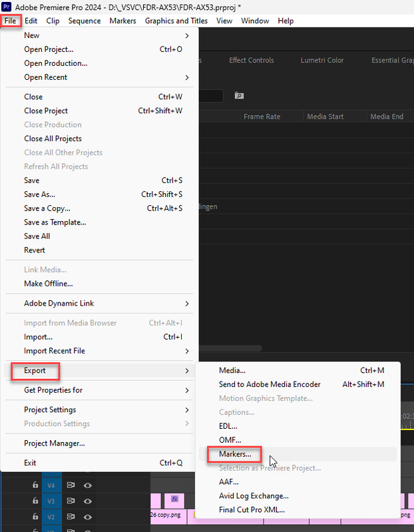Click the Premiere Pro app icon in title bar
The image size is (414, 532).
click(7, 7)
